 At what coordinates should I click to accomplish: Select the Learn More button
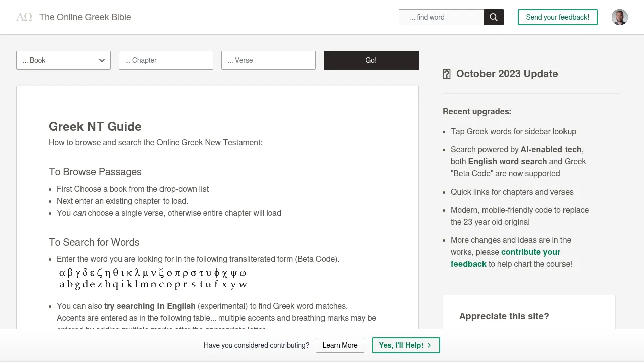point(340,345)
